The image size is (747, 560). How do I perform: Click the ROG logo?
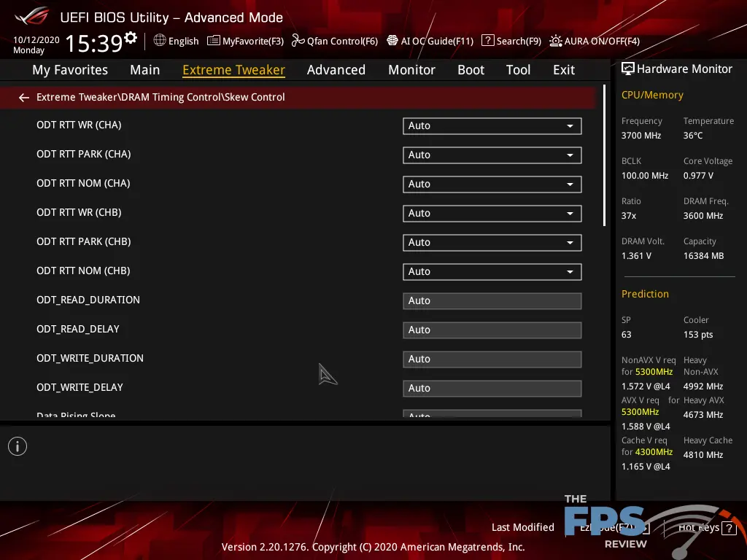tap(31, 17)
